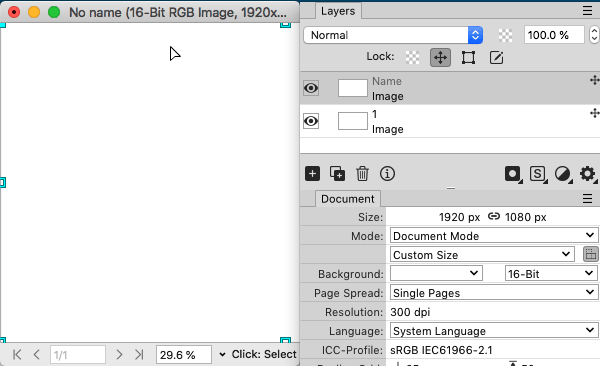Click the link icon between width and height

coord(494,217)
